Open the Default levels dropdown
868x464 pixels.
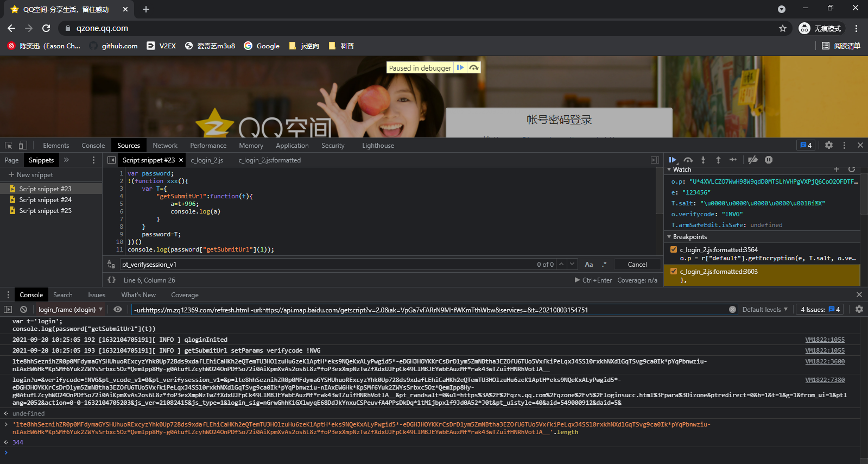point(765,310)
